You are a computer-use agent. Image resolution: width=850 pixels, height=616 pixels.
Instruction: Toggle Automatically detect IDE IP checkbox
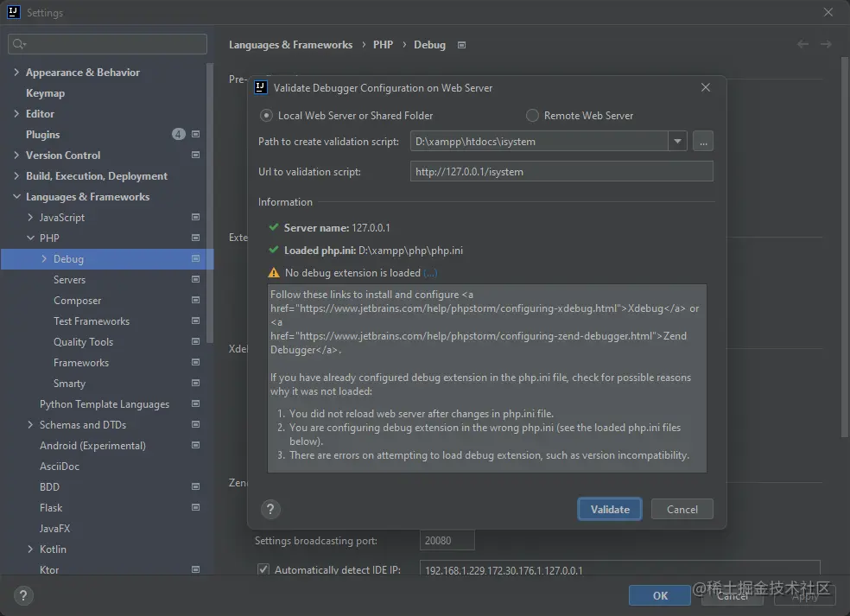(x=263, y=569)
